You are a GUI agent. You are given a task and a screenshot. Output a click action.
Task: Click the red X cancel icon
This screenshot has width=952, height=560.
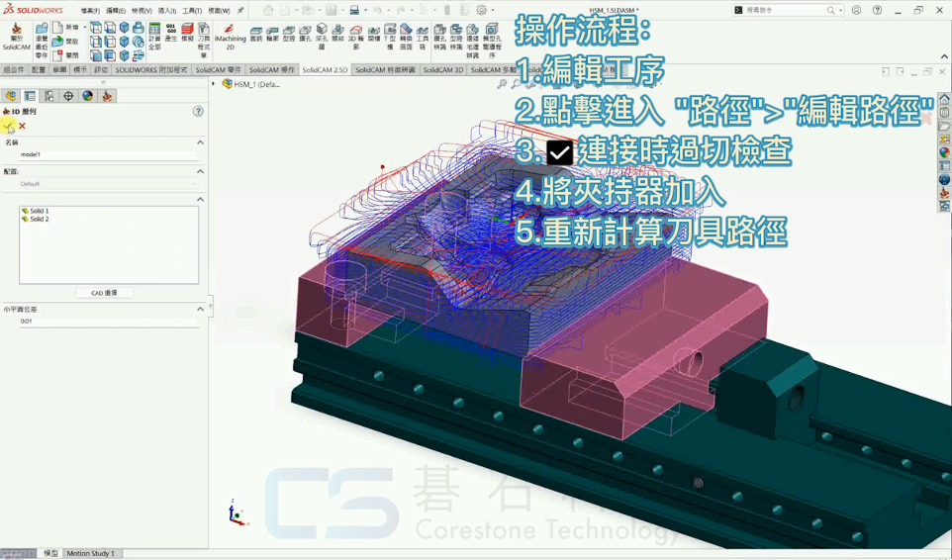tap(22, 126)
